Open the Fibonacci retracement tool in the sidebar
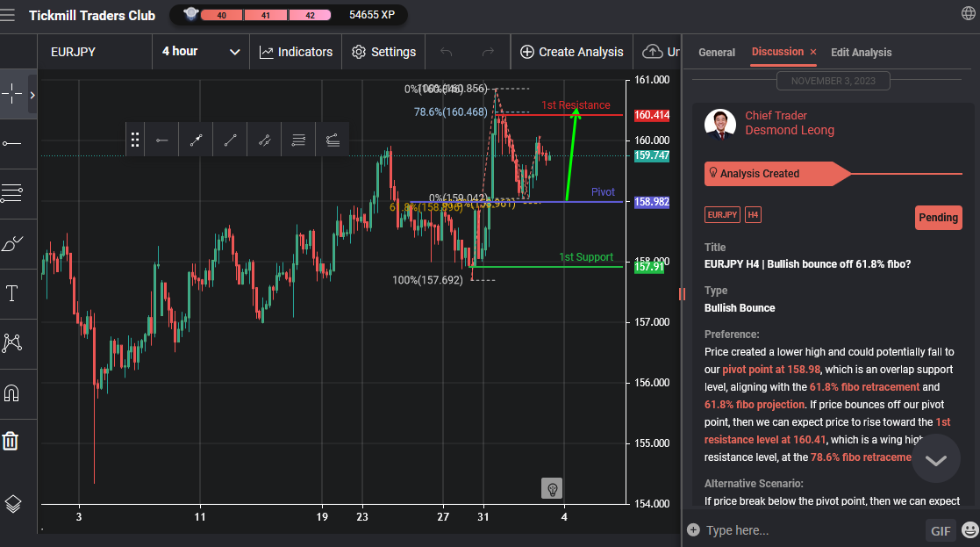 point(12,193)
